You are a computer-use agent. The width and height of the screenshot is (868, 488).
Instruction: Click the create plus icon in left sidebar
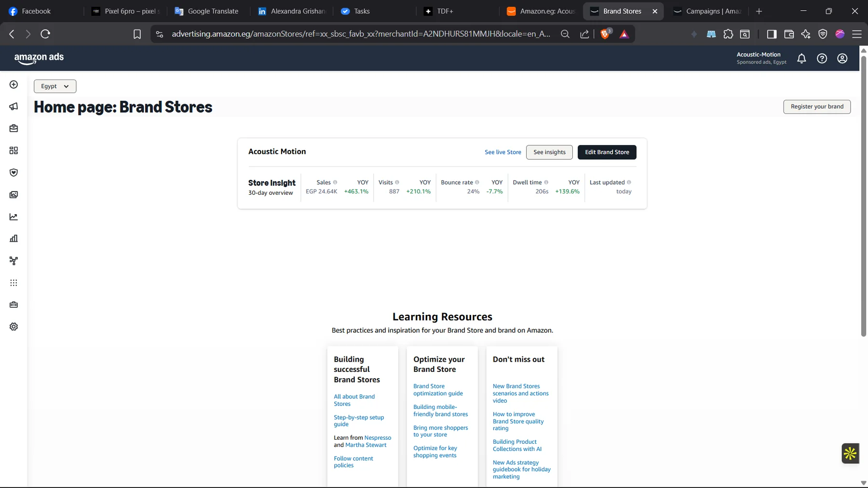click(14, 84)
